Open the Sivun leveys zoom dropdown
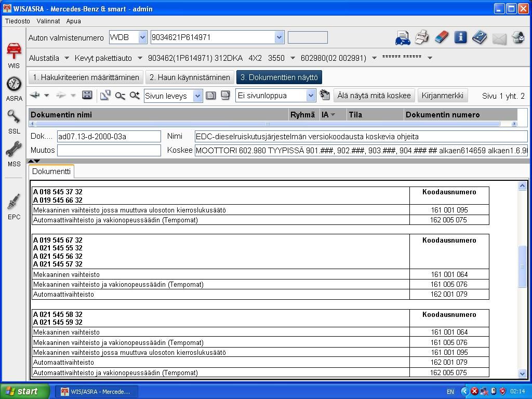Image resolution: width=532 pixels, height=399 pixels. (197, 96)
